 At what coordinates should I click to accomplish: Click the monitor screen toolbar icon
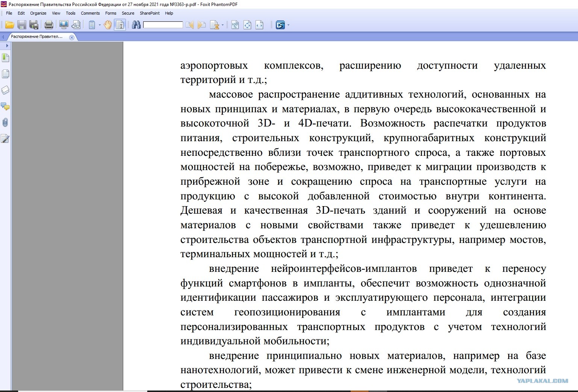pyautogui.click(x=64, y=25)
